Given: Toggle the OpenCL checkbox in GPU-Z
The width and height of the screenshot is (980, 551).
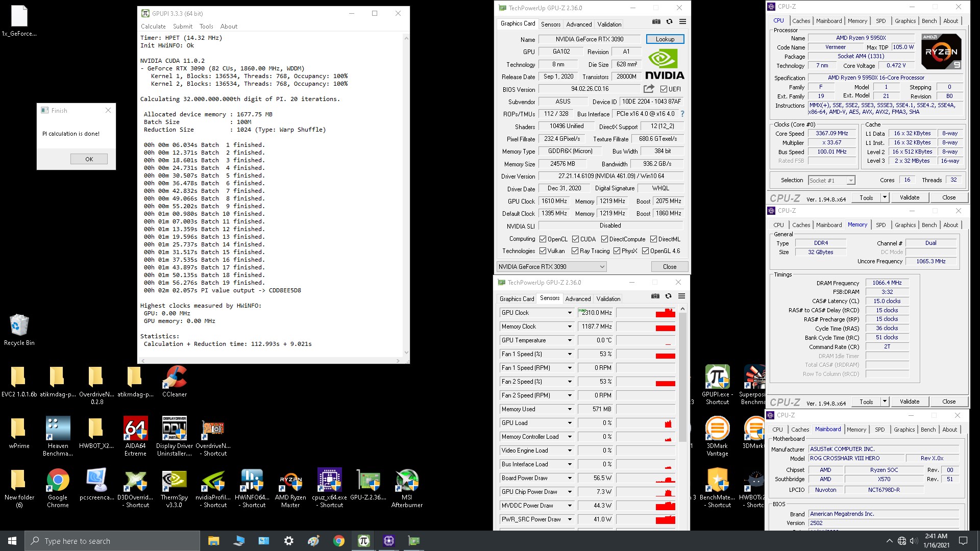Looking at the screenshot, I should [543, 239].
